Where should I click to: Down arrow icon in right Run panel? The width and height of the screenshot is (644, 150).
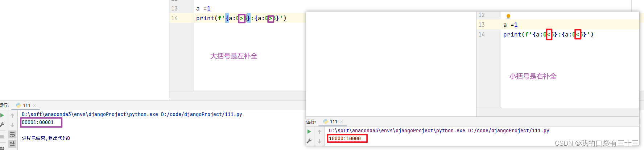click(x=319, y=141)
